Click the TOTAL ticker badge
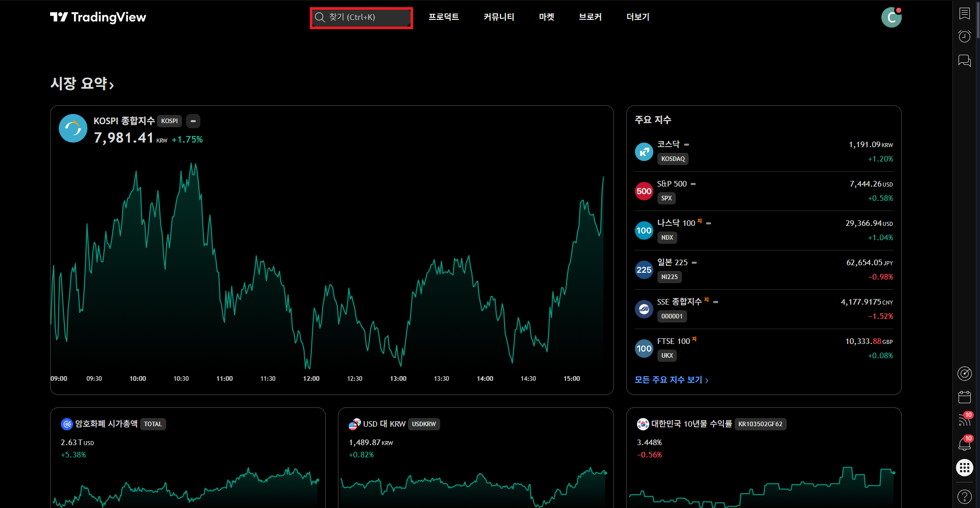The width and height of the screenshot is (980, 508). tap(153, 424)
